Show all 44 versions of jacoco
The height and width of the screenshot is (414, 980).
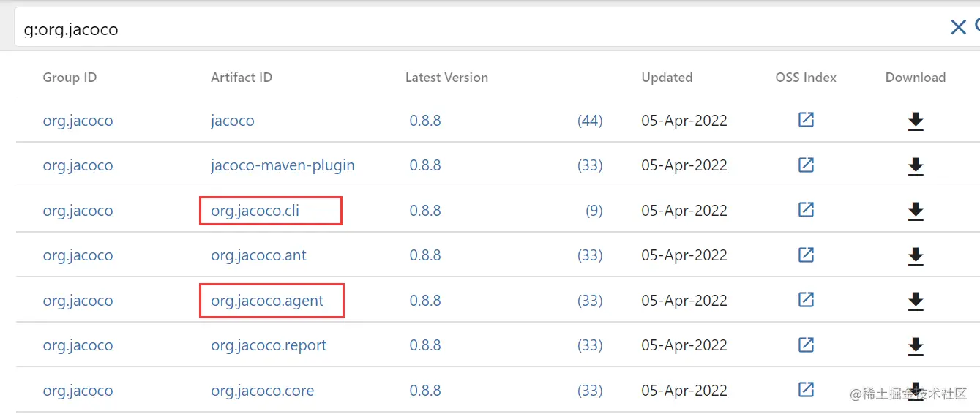point(590,121)
